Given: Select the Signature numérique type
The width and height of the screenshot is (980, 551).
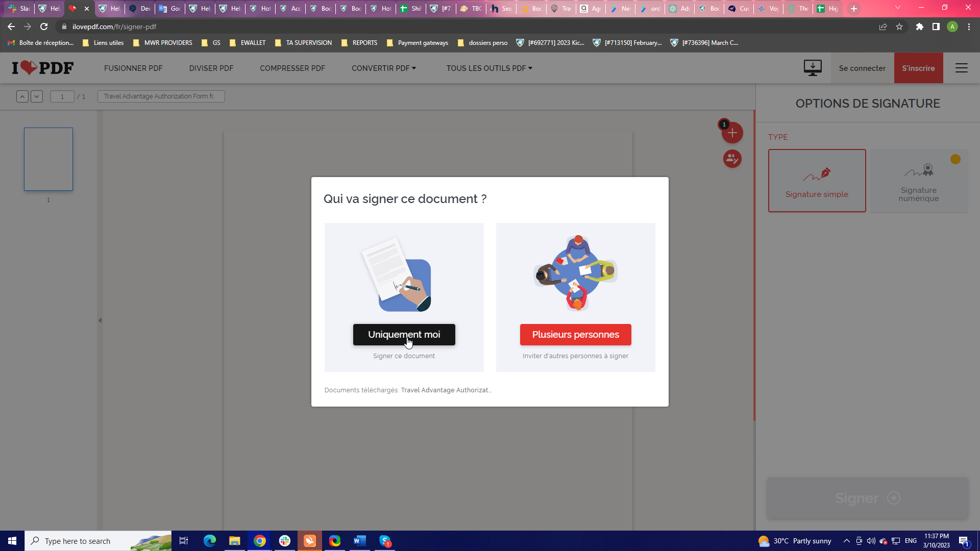Looking at the screenshot, I should pyautogui.click(x=918, y=181).
